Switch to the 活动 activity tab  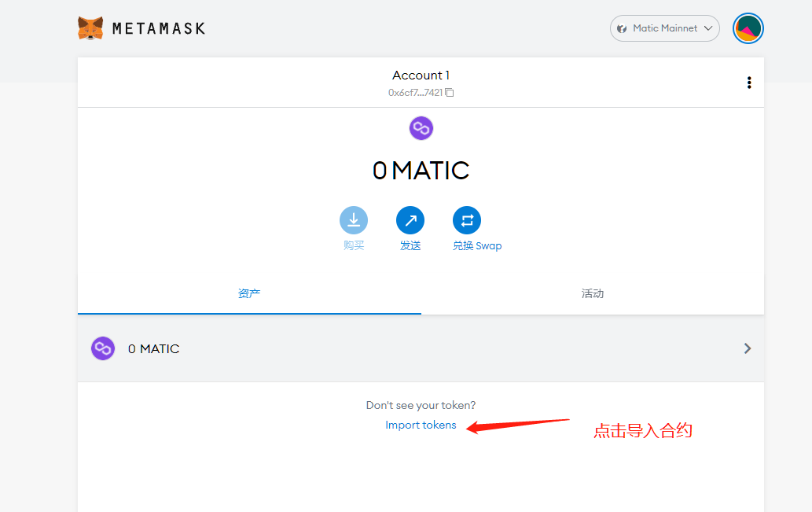click(593, 293)
